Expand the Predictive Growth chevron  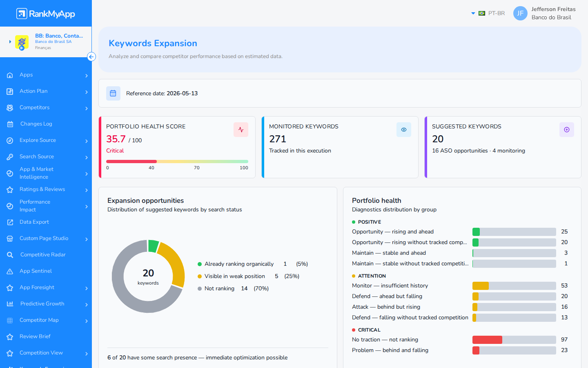click(x=87, y=305)
